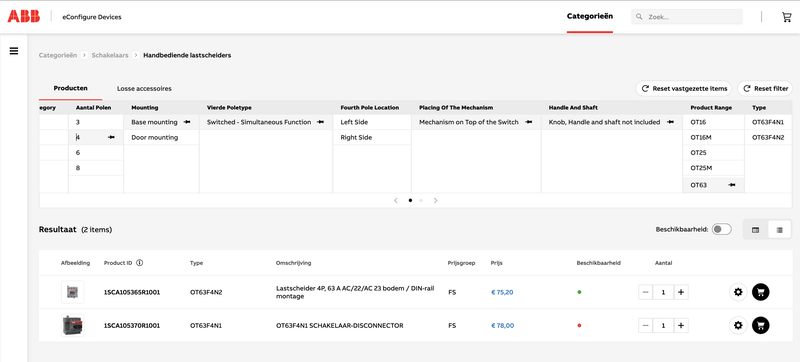Open configuration gear for OT63F4N1

(x=738, y=325)
